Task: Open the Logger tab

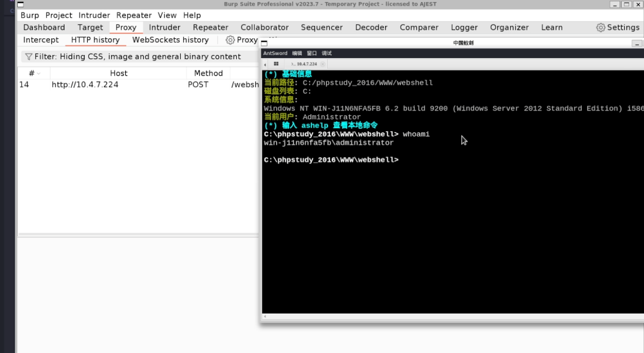Action: 464,27
